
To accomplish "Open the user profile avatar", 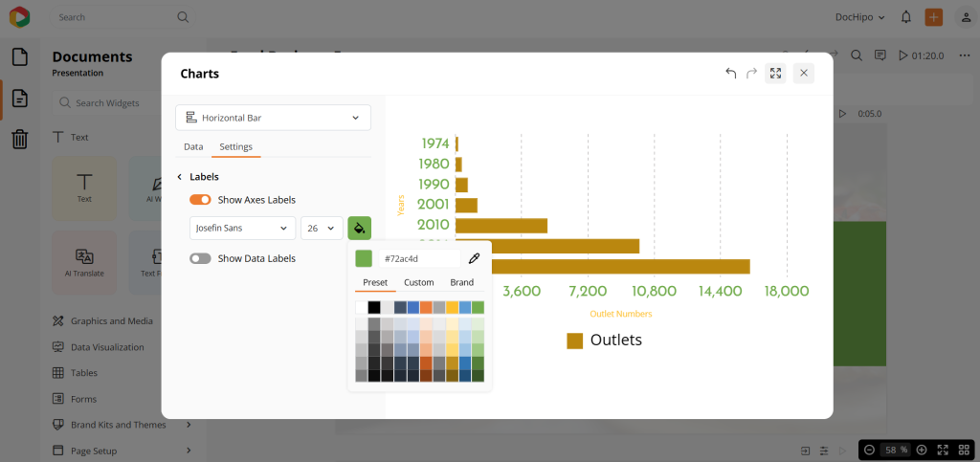I will (x=966, y=17).
